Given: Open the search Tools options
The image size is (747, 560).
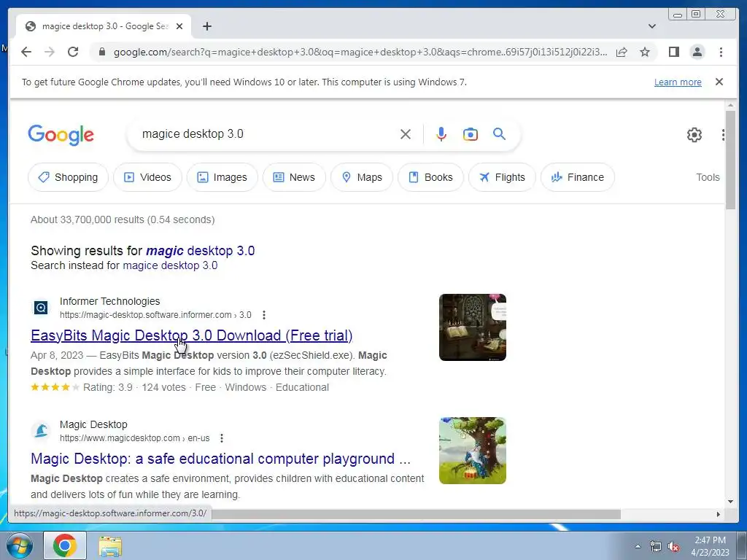Looking at the screenshot, I should tap(708, 177).
